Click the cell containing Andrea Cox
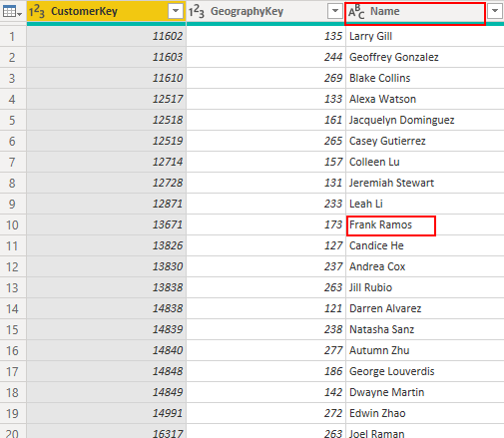Screen dimensions: 504x438 click(425, 266)
